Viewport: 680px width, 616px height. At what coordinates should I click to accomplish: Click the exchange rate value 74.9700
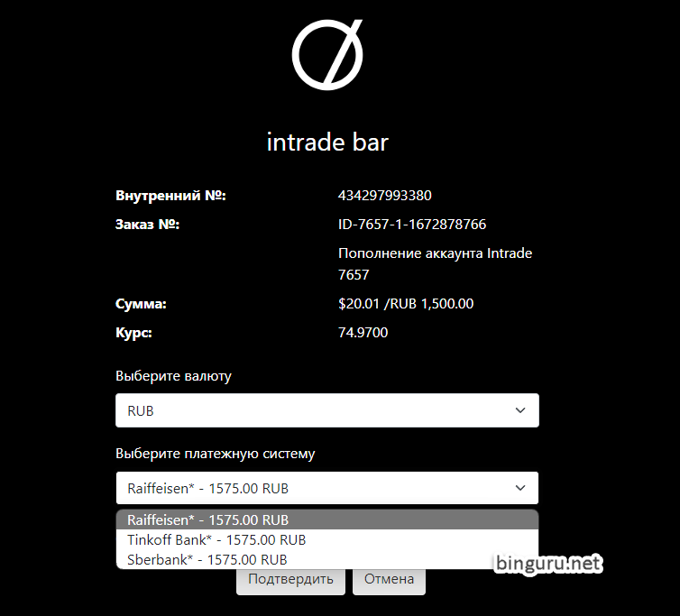click(363, 332)
